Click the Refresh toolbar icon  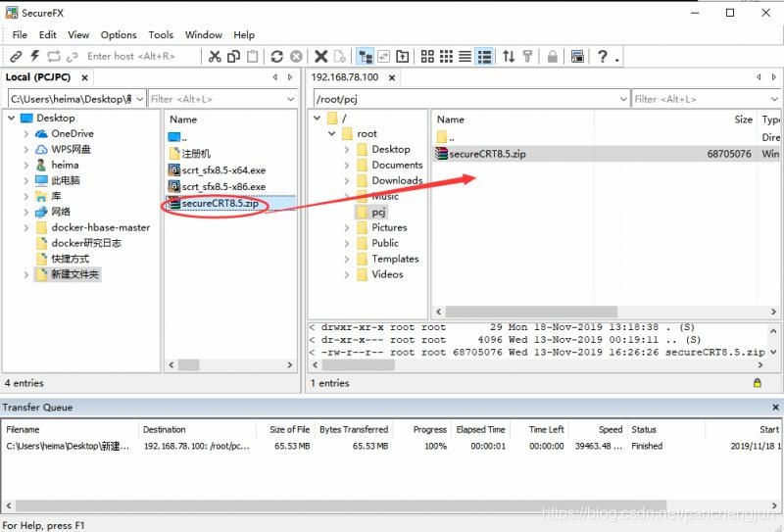[x=277, y=57]
